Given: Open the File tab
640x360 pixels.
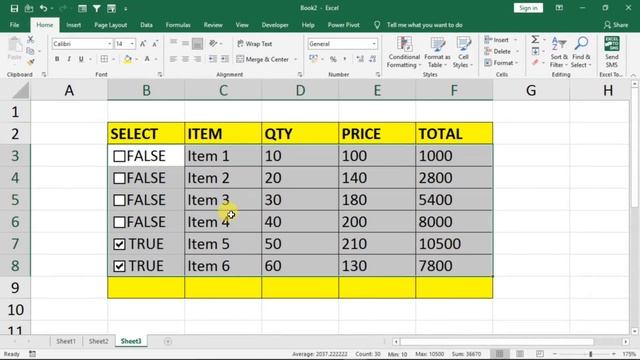Looking at the screenshot, I should [15, 25].
